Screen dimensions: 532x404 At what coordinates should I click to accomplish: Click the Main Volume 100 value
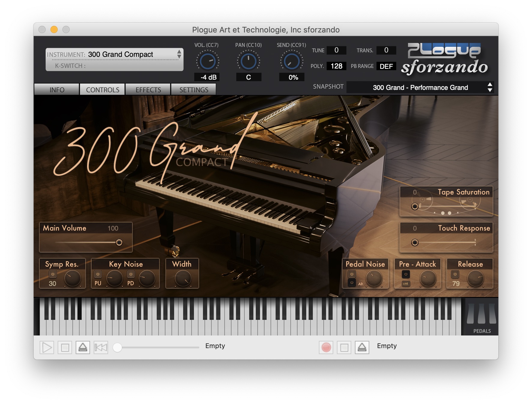coord(113,228)
